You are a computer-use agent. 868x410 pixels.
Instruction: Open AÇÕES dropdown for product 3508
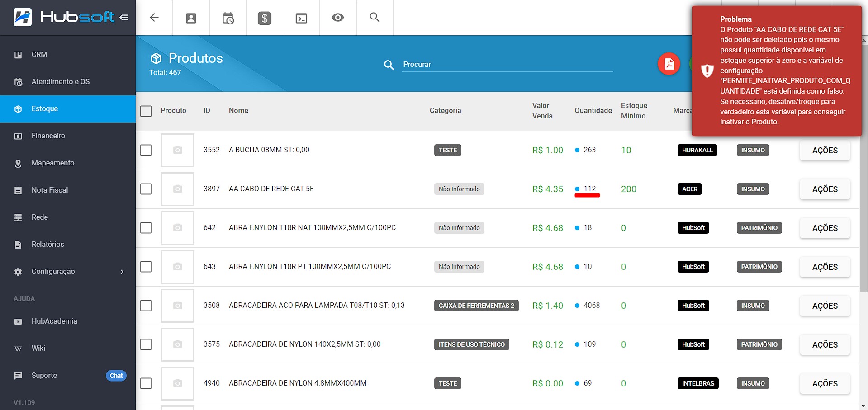(825, 306)
